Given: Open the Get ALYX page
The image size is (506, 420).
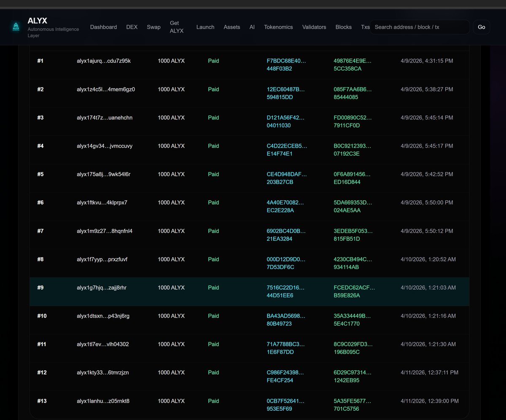Looking at the screenshot, I should 177,27.
